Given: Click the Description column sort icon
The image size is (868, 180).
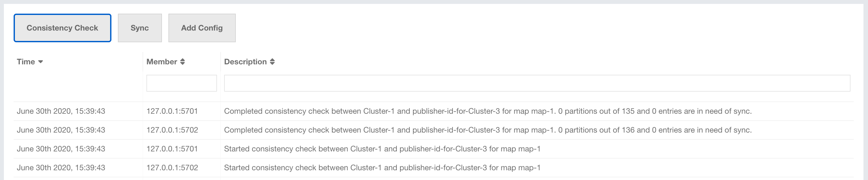Looking at the screenshot, I should (272, 62).
